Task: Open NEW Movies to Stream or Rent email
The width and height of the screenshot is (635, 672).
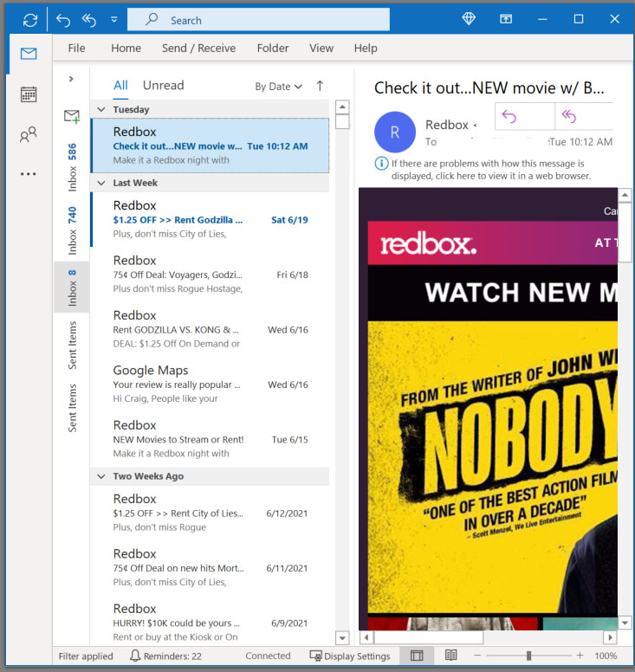Action: (x=211, y=439)
